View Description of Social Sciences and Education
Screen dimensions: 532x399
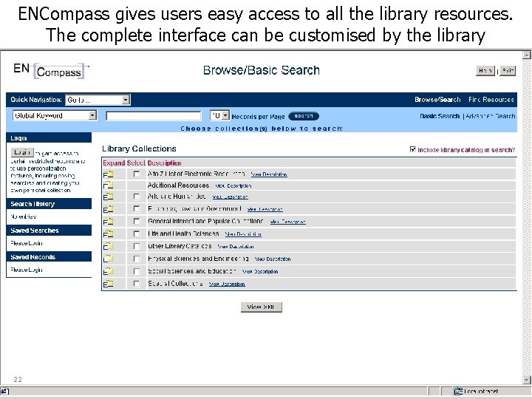(260, 271)
